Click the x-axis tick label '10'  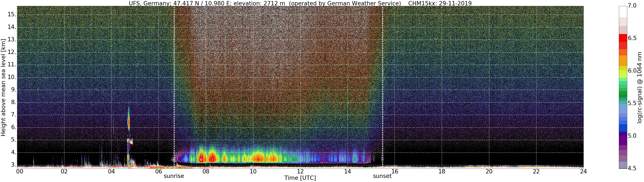[253, 172]
